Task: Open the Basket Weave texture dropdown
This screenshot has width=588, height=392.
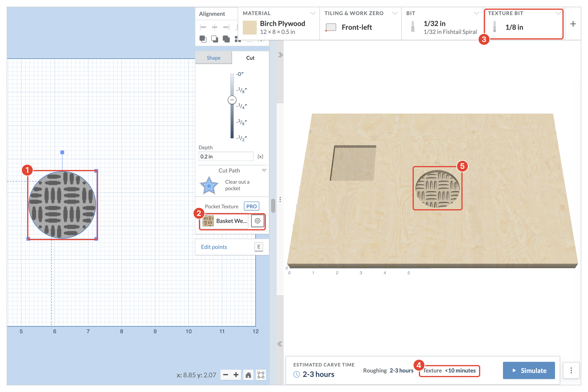Action: click(225, 221)
